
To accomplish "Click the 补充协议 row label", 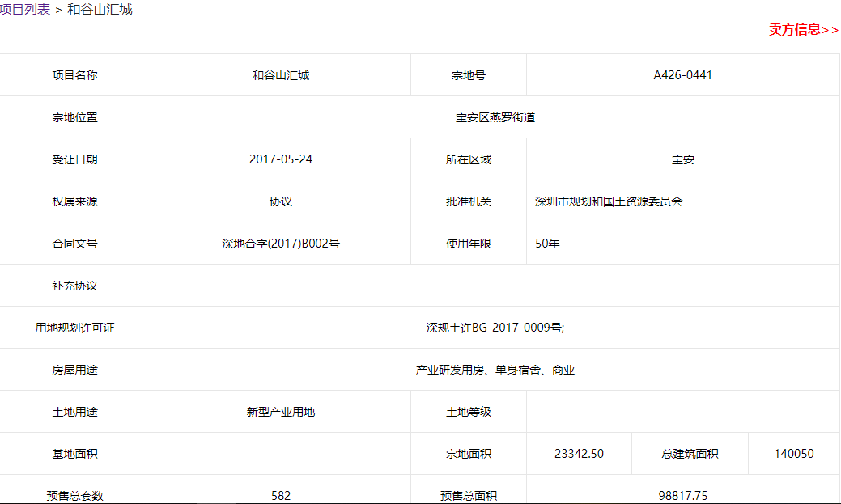I will click(x=75, y=286).
